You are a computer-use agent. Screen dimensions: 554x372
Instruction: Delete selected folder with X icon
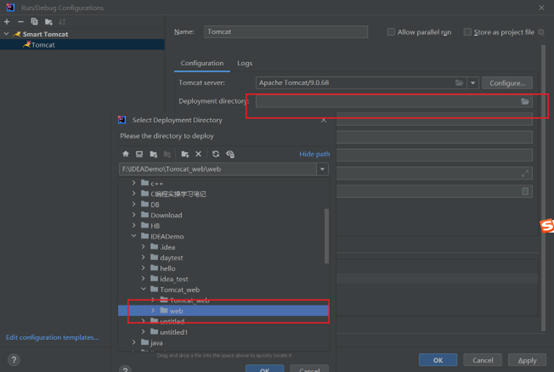pos(198,154)
